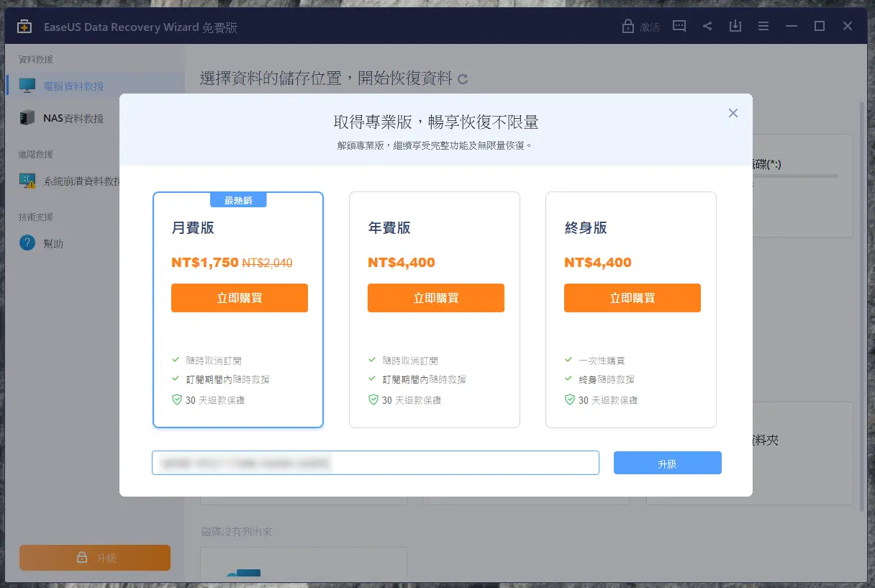Click 訂閱期間內隨時救援 in the 月費版 card
The image size is (875, 588).
click(227, 379)
